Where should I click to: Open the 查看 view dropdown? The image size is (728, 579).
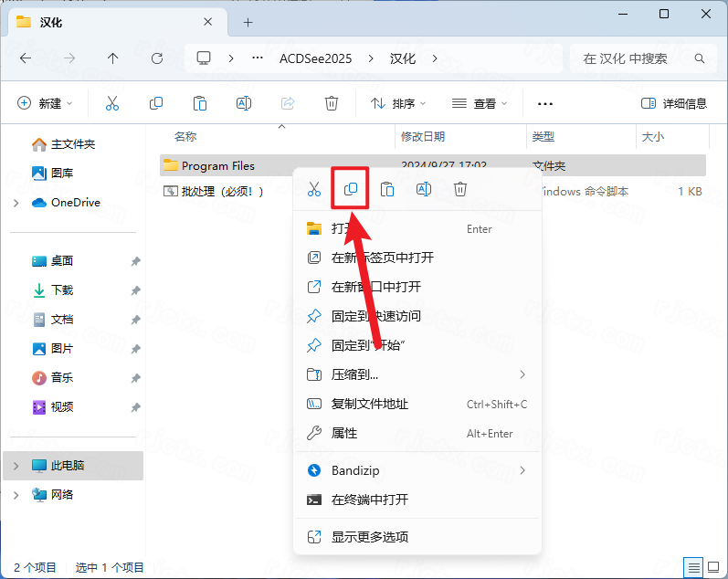click(479, 103)
